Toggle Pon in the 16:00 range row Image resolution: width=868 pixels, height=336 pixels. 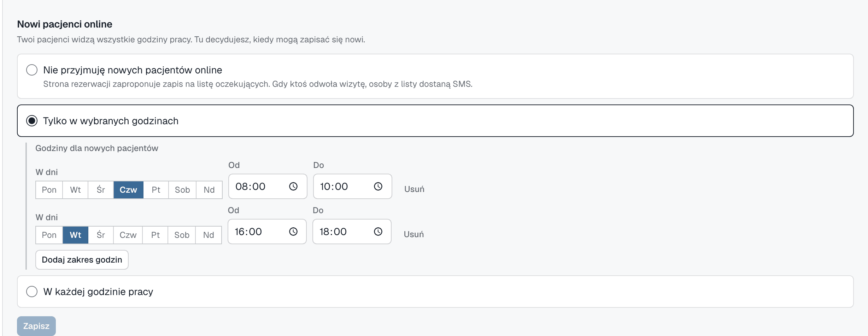tap(49, 235)
